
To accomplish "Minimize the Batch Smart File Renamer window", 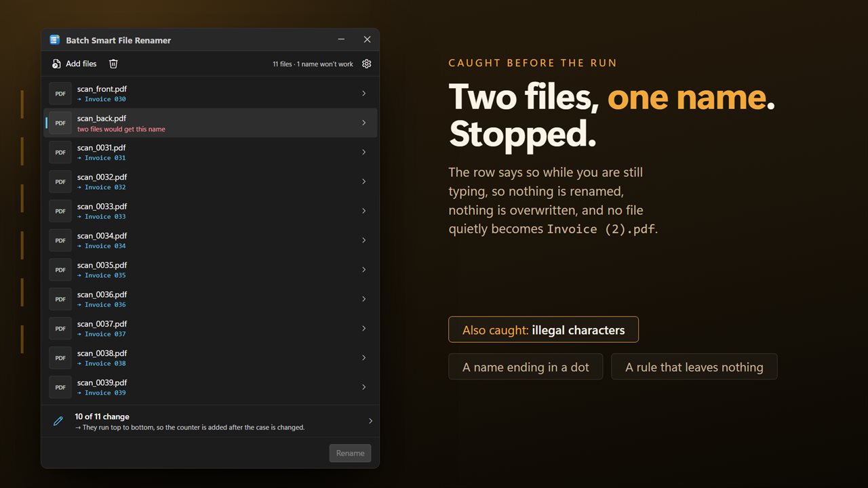I will tap(341, 40).
